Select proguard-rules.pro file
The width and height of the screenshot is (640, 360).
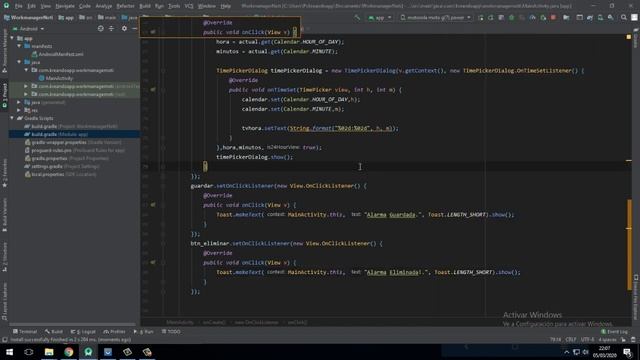[75, 150]
